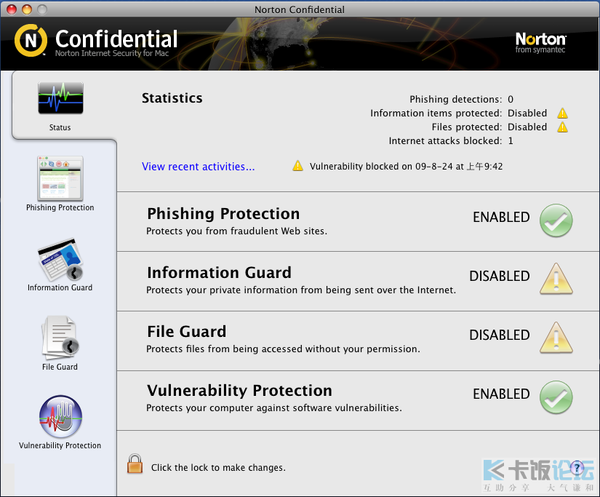
Task: Open help via question mark button
Action: [577, 467]
